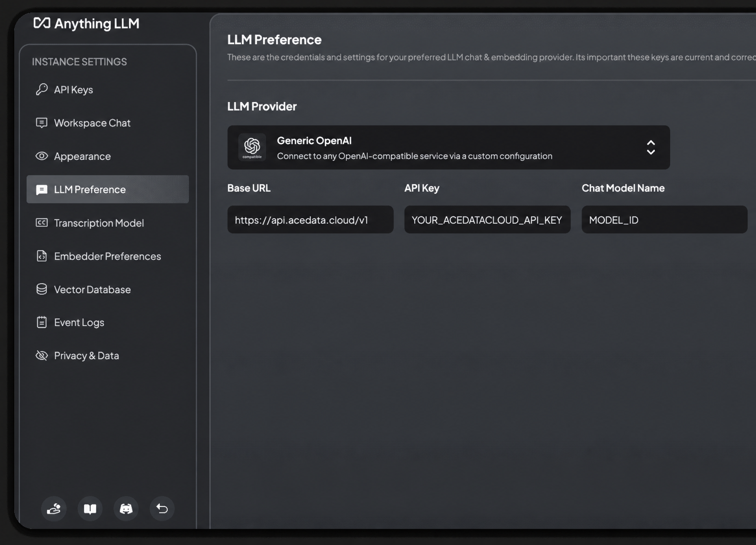
Task: Open the Discord community icon
Action: pyautogui.click(x=126, y=509)
